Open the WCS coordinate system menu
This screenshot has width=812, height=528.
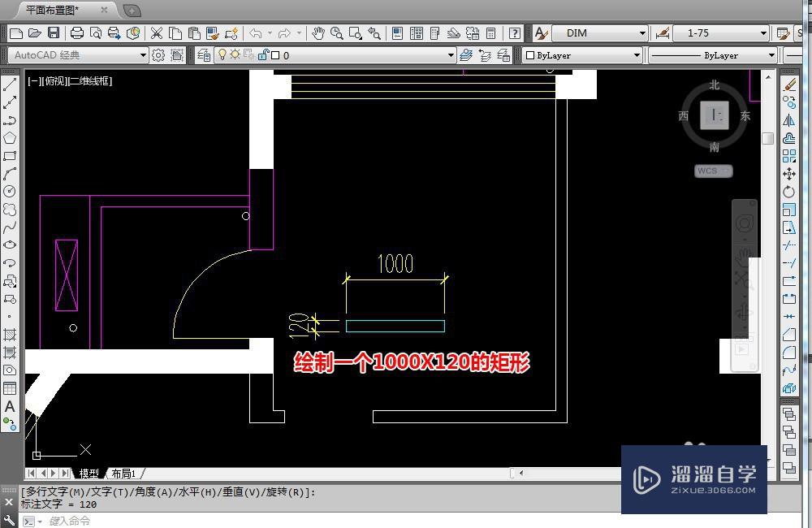[x=713, y=171]
